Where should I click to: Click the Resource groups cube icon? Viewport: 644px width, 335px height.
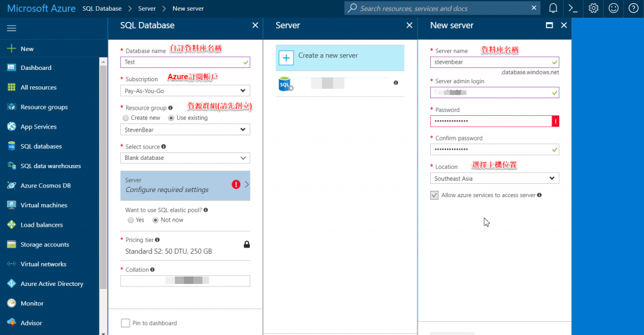point(11,107)
